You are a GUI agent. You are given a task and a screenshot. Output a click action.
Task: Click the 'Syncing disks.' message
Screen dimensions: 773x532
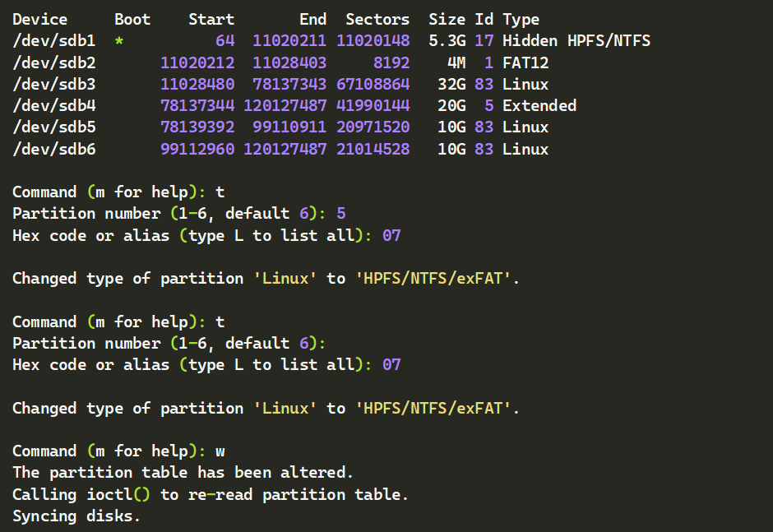[x=76, y=516]
